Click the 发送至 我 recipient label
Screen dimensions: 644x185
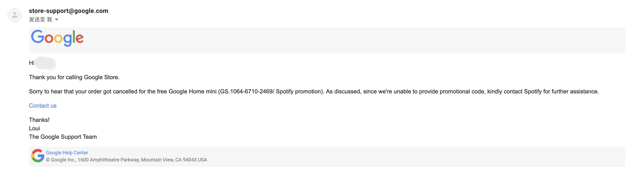pos(41,20)
